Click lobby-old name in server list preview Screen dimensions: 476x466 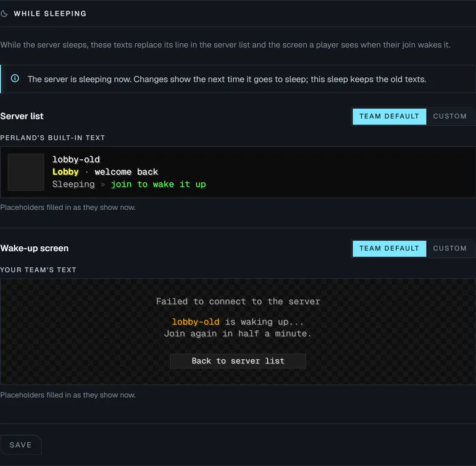[76, 159]
